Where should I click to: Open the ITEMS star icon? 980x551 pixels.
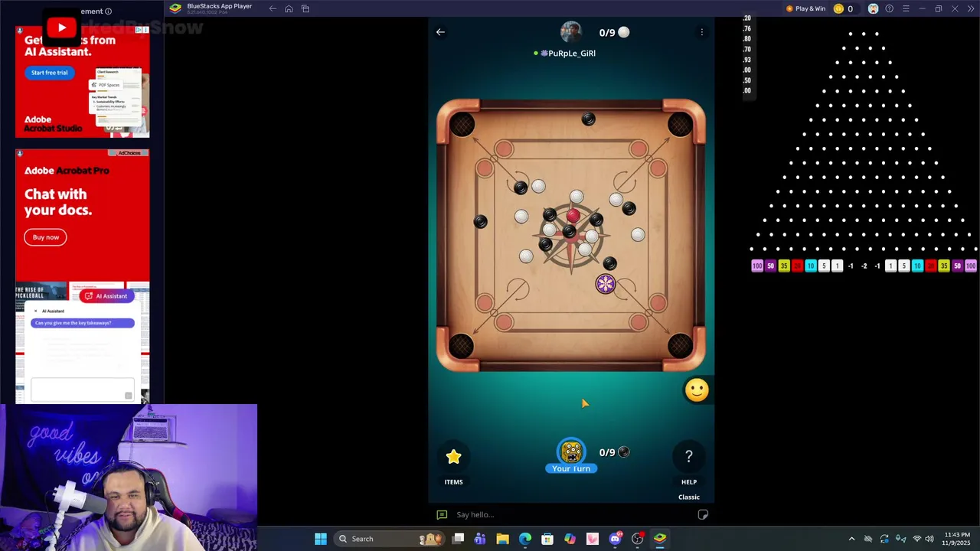[453, 457]
